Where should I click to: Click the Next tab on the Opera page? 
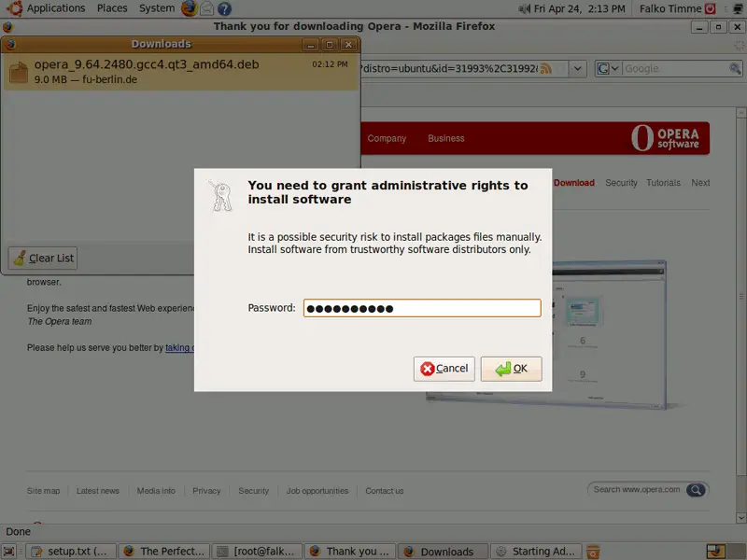pos(700,182)
